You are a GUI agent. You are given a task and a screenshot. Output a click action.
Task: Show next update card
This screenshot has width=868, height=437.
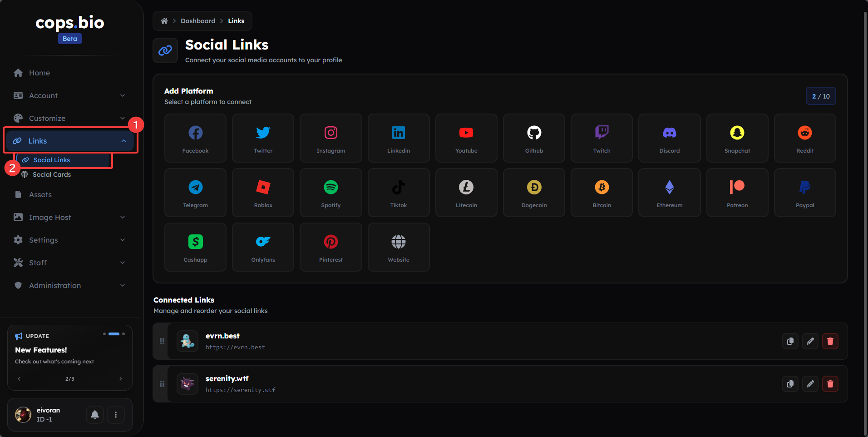(120, 379)
